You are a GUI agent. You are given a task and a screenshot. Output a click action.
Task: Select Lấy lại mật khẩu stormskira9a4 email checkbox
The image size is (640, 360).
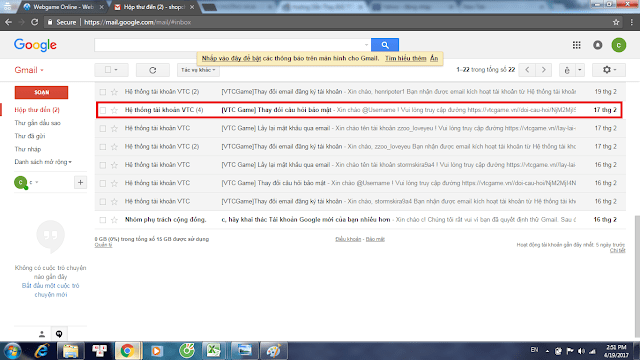coord(103,165)
